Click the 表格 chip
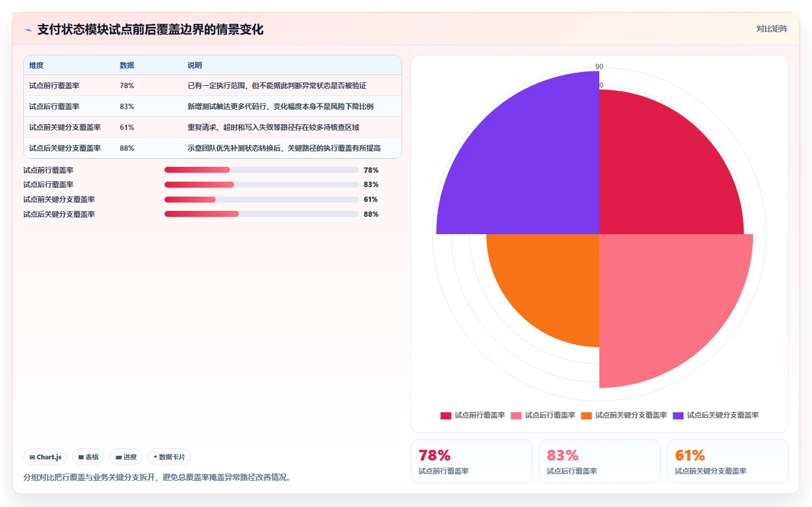The height and width of the screenshot is (507, 812). (x=88, y=457)
